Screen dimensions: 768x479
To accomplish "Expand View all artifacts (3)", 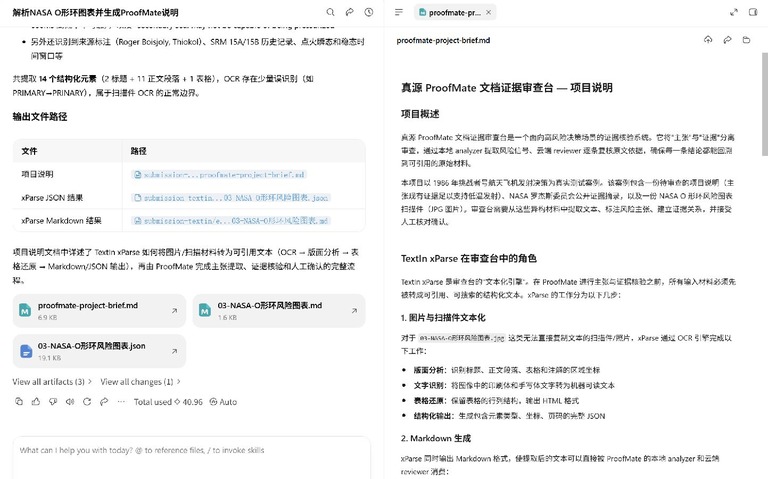I will [52, 382].
